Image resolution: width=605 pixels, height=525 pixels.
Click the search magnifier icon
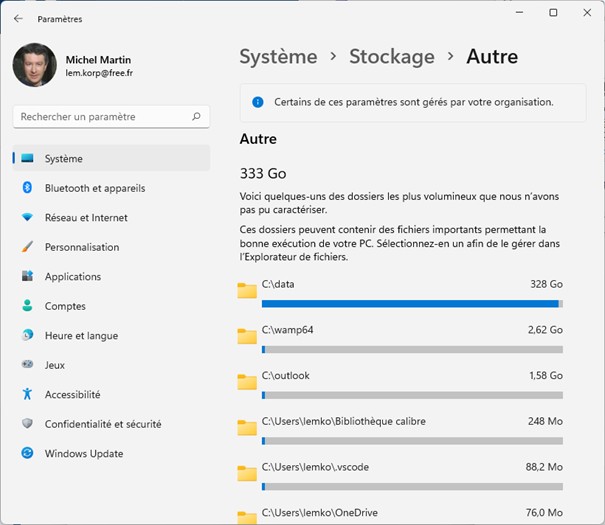point(196,117)
